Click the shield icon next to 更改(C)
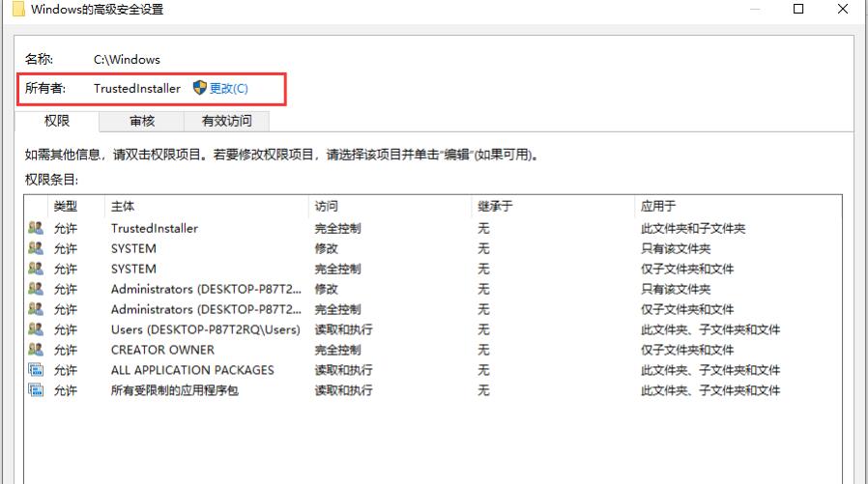 (x=200, y=88)
